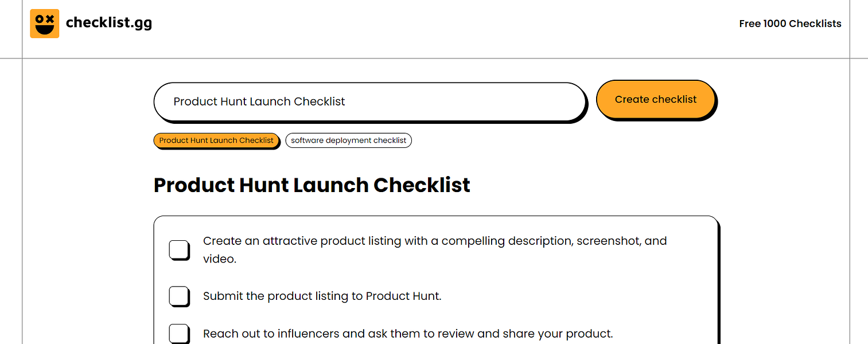Viewport: 868px width, 344px height.
Task: Check the 'Create an attractive product listing' checkbox
Action: click(179, 250)
